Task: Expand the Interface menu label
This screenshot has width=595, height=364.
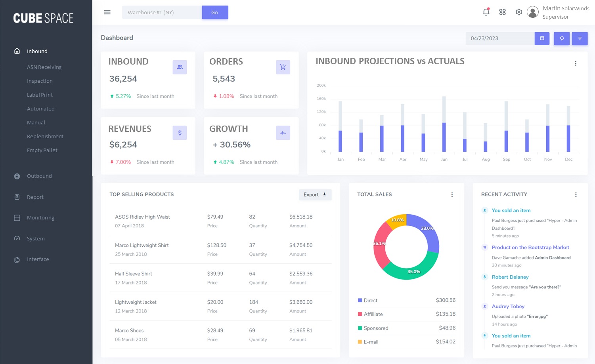Action: pos(38,259)
